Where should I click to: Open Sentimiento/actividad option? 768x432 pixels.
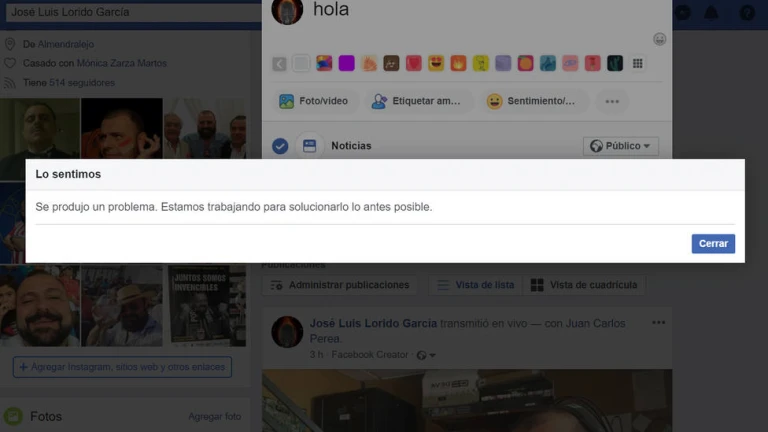[531, 101]
